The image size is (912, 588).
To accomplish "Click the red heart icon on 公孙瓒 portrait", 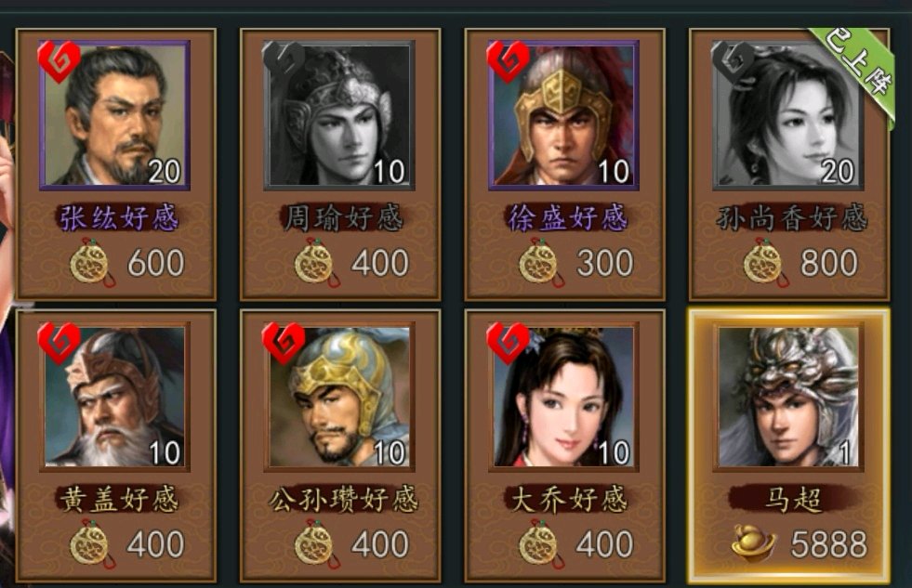I will tap(284, 343).
